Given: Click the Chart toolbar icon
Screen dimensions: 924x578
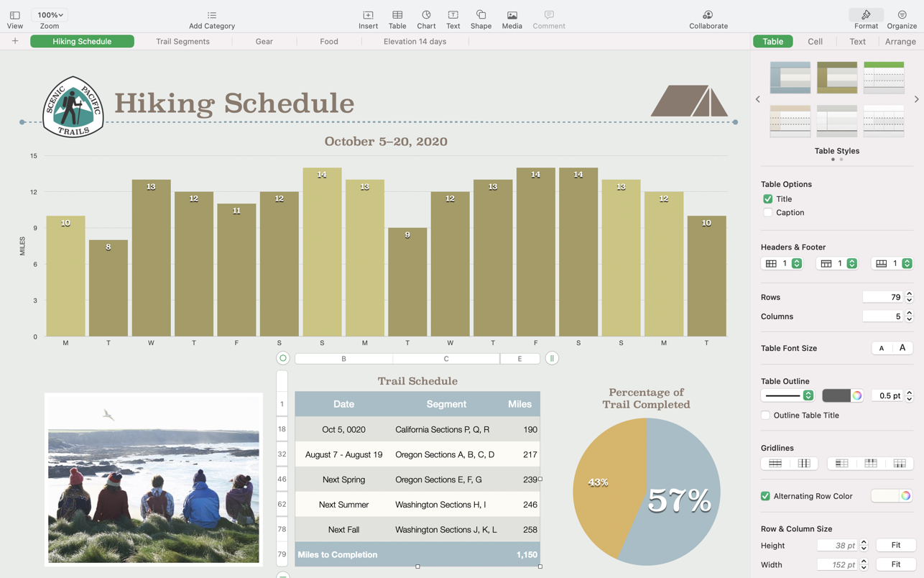Looking at the screenshot, I should (x=426, y=15).
